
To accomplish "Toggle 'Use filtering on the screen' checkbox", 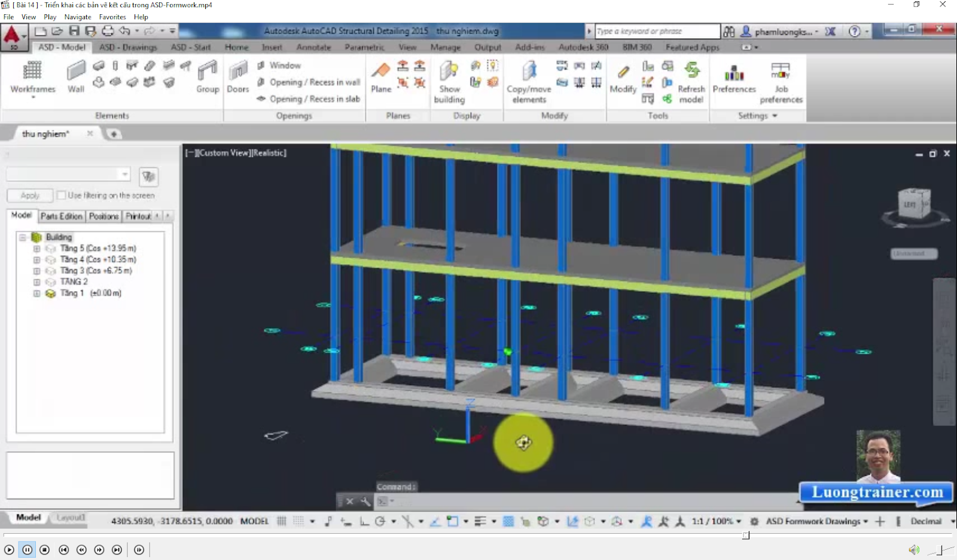I will coord(62,195).
